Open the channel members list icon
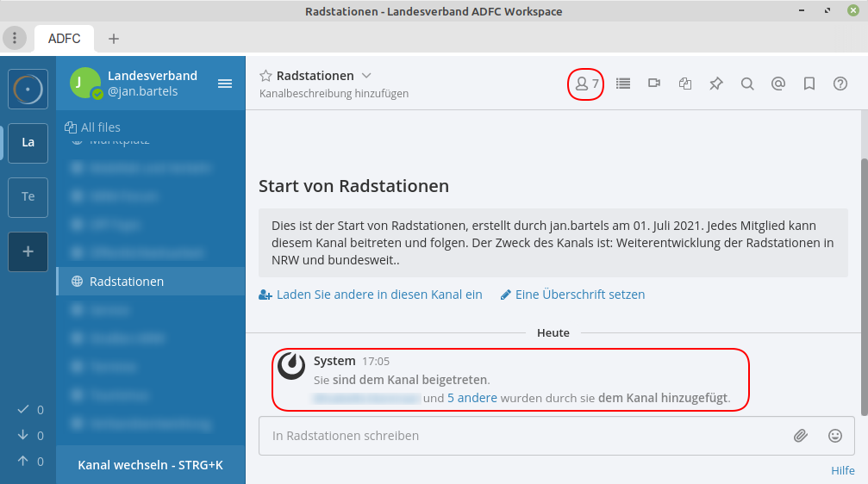 [x=586, y=84]
